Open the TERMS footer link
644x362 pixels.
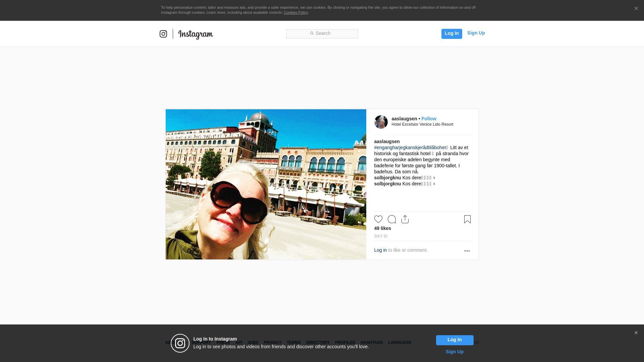point(293,343)
